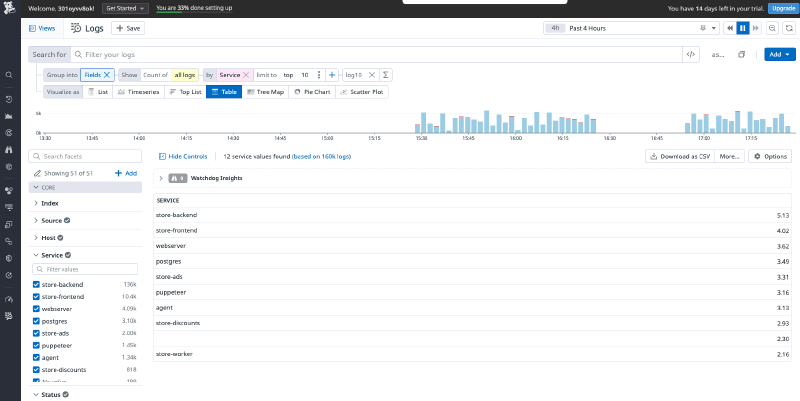Image resolution: width=800 pixels, height=401 pixels.
Task: Click the rewind time range icon
Action: pyautogui.click(x=728, y=29)
